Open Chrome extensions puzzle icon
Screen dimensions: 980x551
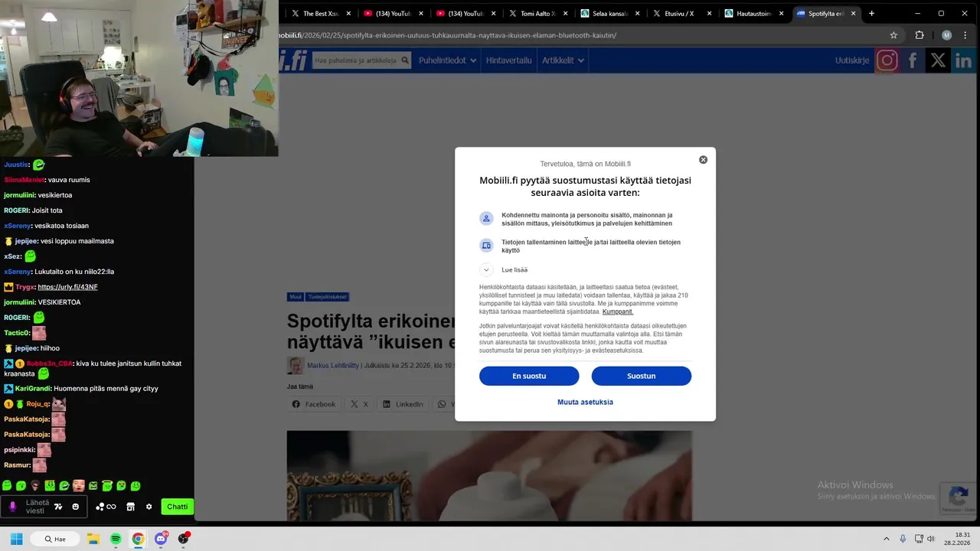[x=920, y=35]
